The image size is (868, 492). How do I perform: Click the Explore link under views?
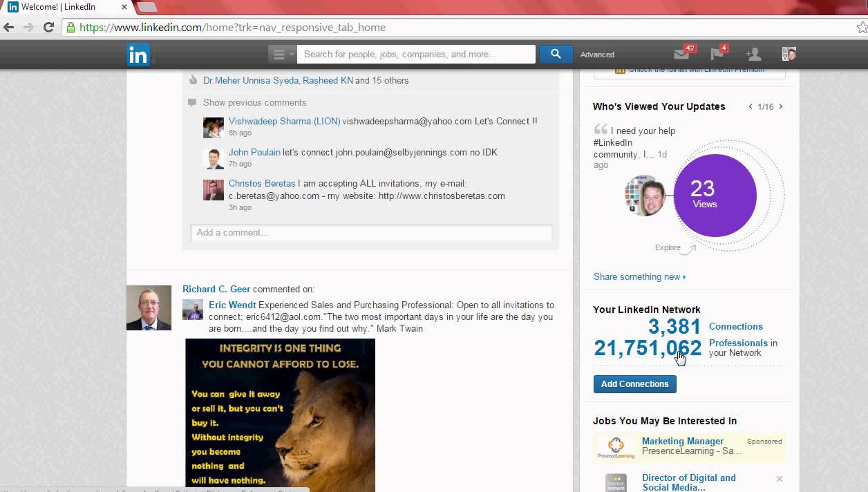tap(668, 247)
